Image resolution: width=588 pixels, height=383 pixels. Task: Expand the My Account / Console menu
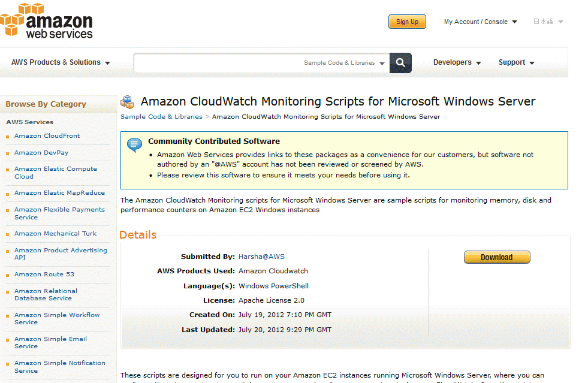pyautogui.click(x=480, y=22)
